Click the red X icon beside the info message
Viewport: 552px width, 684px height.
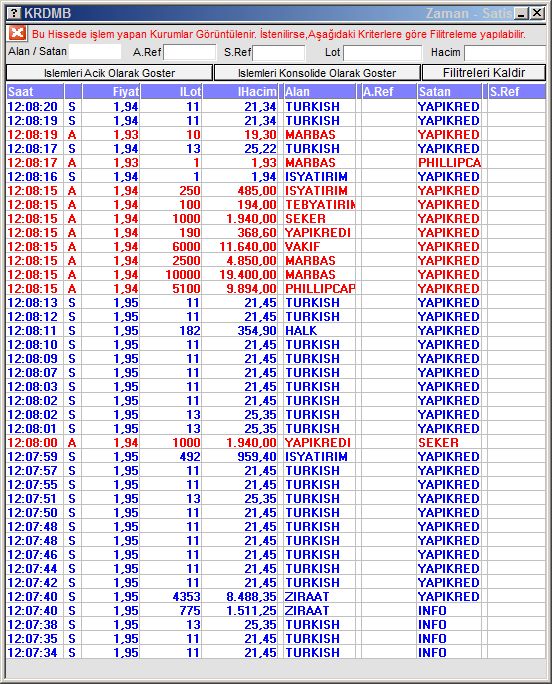coord(17,33)
